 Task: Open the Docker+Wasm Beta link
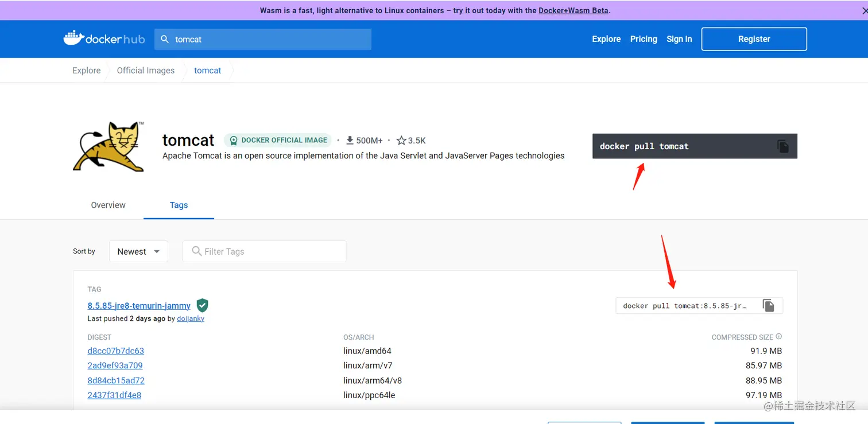pos(573,10)
